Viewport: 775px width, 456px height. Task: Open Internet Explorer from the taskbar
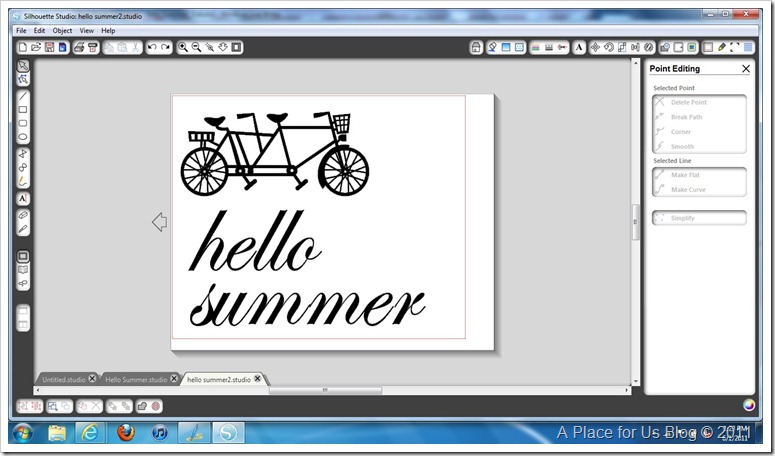point(90,433)
